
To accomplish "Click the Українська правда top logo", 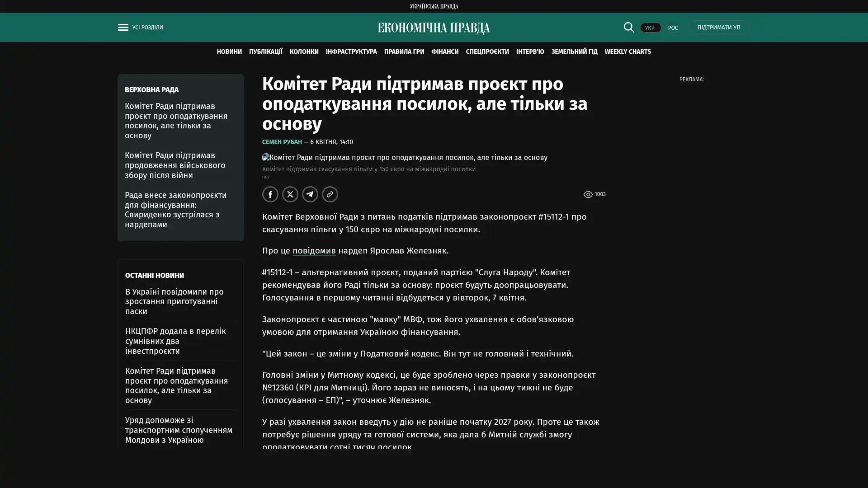I will tap(434, 6).
